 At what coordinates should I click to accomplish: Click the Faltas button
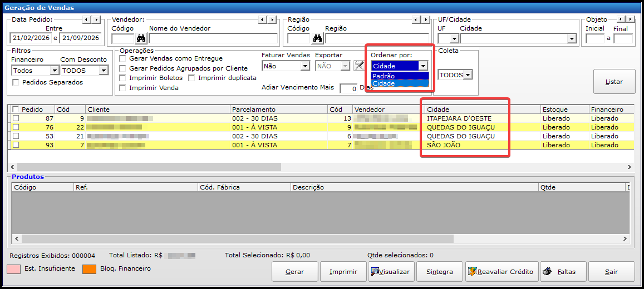563,271
